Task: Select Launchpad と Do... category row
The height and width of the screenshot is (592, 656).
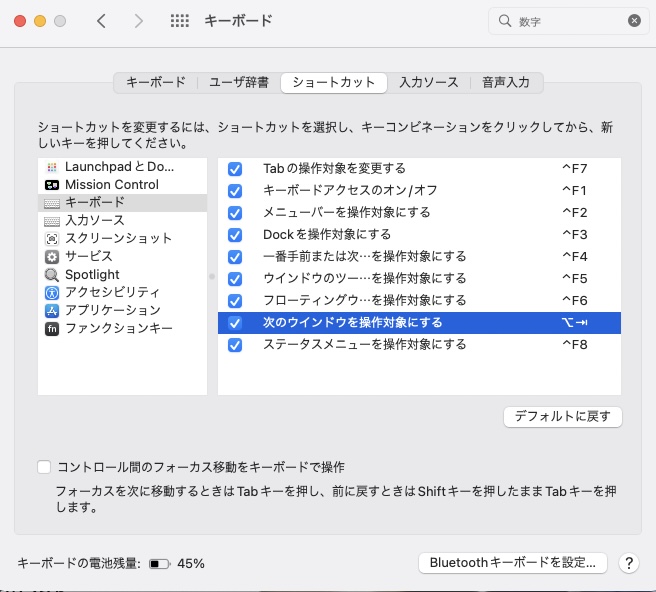Action: point(122,167)
